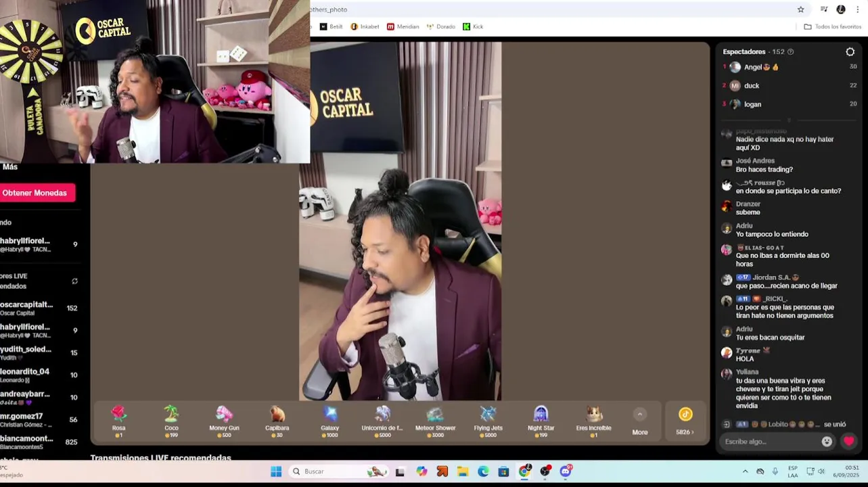Send the Capibara gift
The width and height of the screenshot is (868, 487).
pos(277,421)
